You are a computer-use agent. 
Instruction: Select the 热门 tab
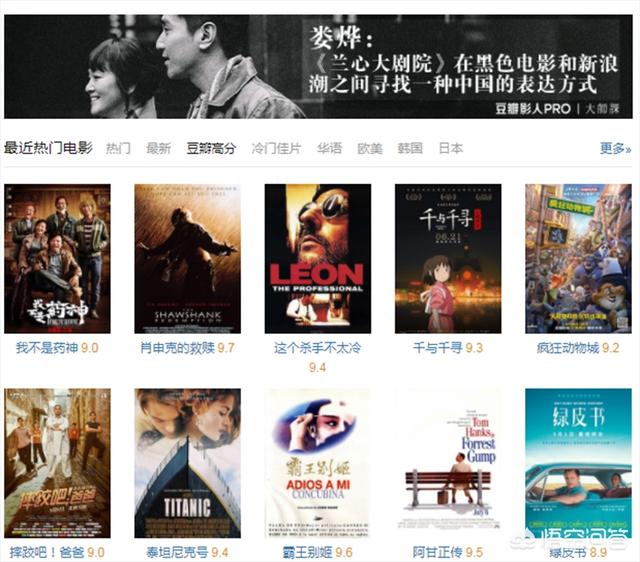(118, 148)
